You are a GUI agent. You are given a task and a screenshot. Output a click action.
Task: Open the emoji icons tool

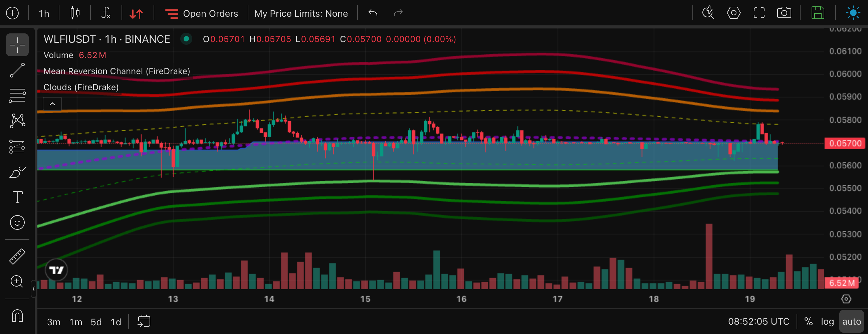(x=17, y=222)
